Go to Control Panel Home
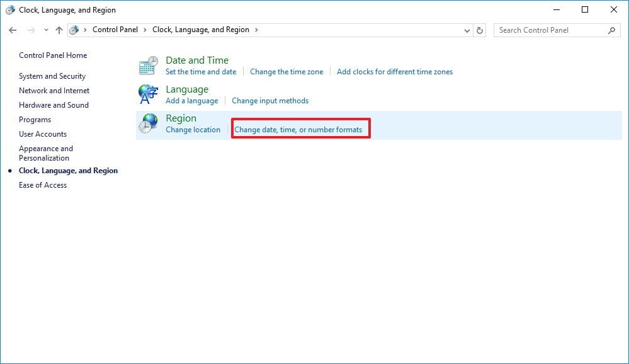629x364 pixels. tap(53, 55)
